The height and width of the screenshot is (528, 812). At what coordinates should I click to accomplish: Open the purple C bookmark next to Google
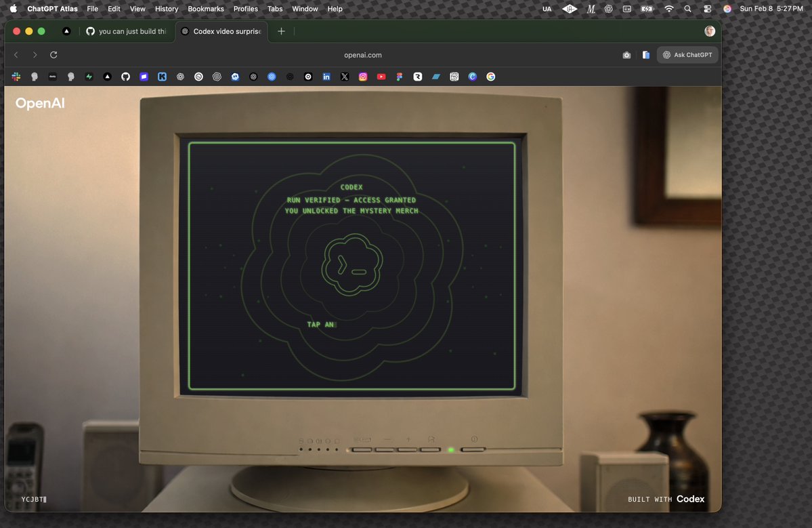(x=472, y=77)
